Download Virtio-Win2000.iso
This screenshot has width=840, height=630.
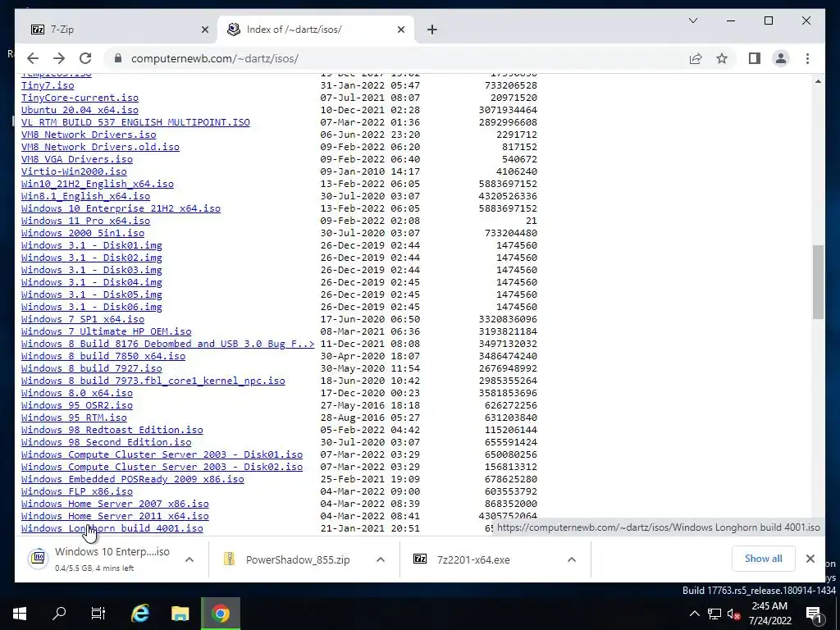pos(74,171)
